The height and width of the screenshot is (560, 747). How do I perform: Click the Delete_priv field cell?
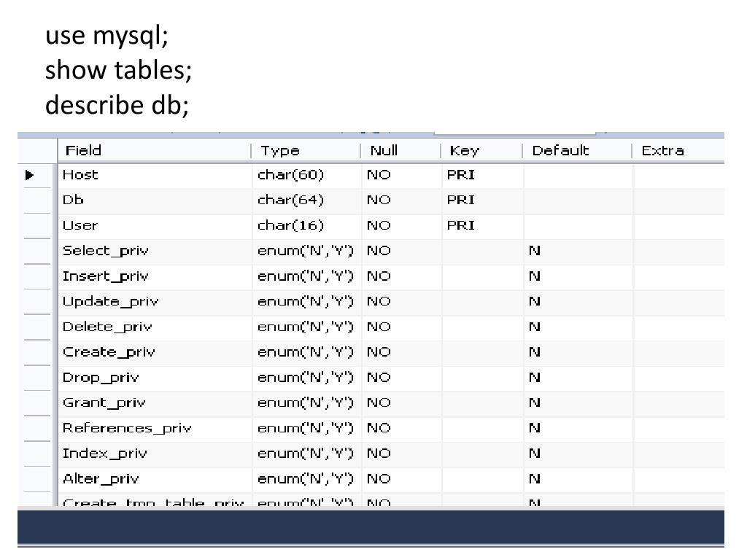click(x=107, y=327)
